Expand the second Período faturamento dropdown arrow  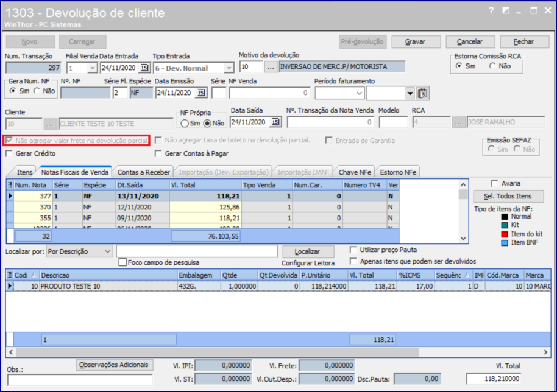pyautogui.click(x=410, y=93)
